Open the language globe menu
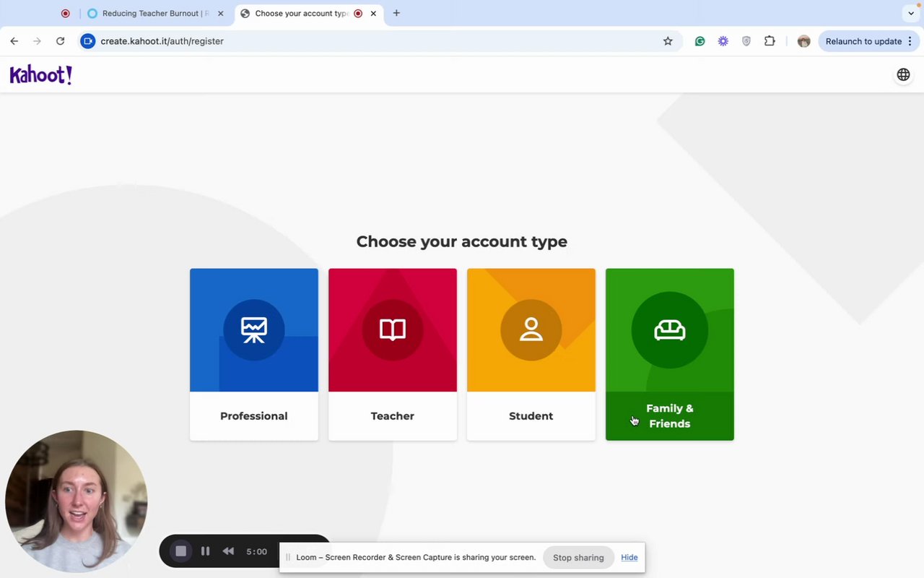Viewport: 924px width, 578px height. point(903,74)
